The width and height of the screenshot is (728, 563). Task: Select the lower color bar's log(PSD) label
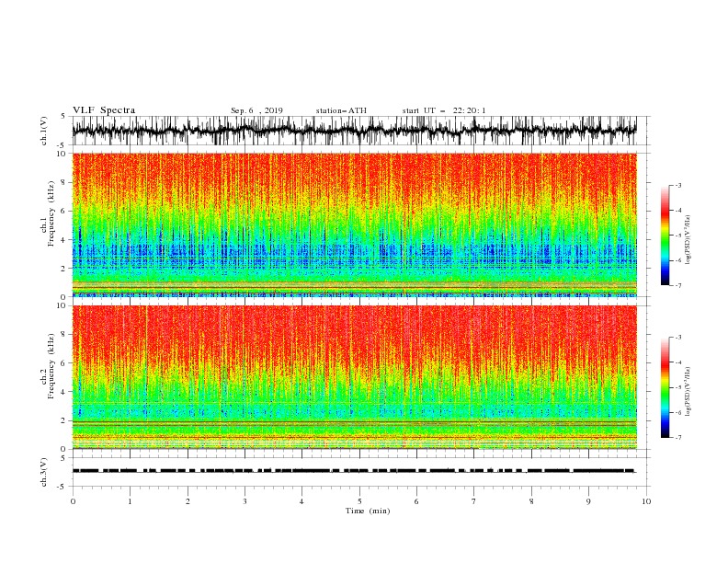(688, 392)
